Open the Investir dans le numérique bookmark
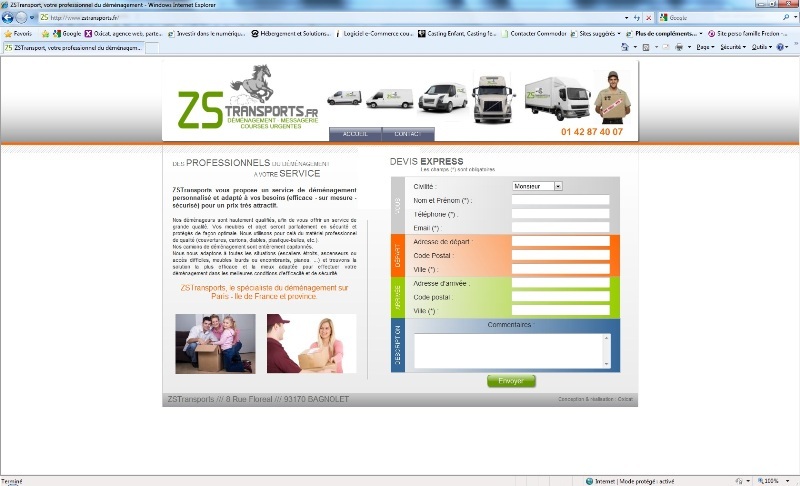800x486 pixels. tap(206, 34)
